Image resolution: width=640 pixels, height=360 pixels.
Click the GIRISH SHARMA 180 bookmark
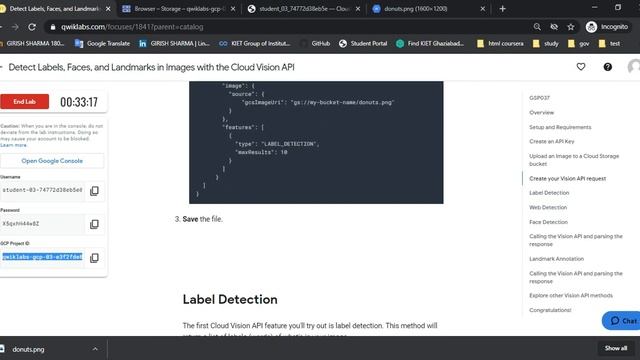33,43
